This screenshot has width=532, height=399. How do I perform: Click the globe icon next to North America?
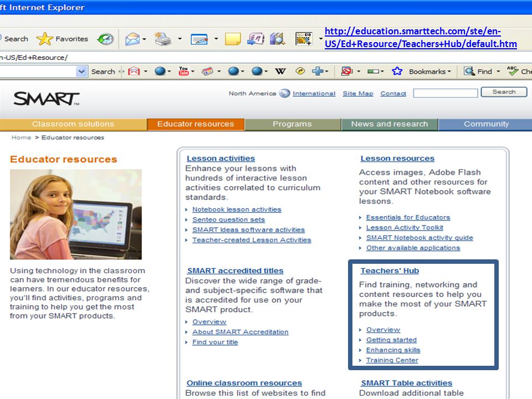tap(284, 93)
